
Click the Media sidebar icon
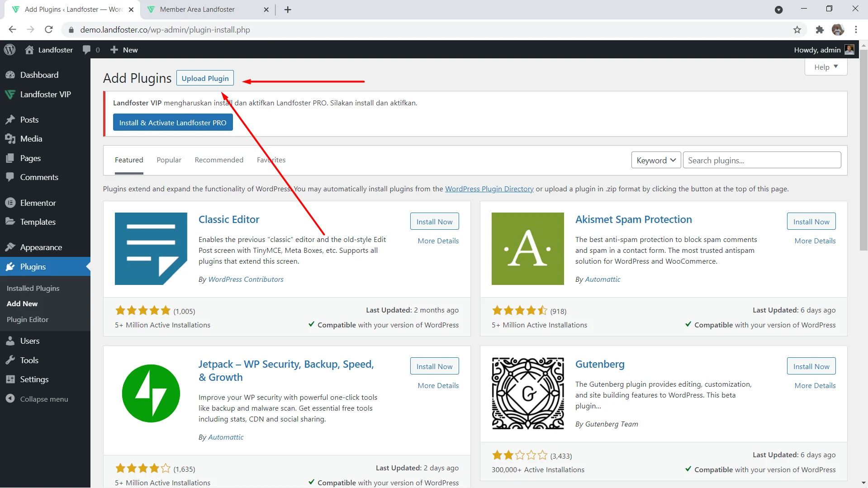click(10, 139)
